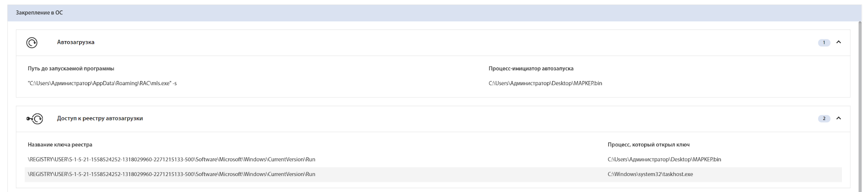Select the first CurrentVersion\Run registry key row
Viewport: 868px width, 192px height.
[172, 159]
